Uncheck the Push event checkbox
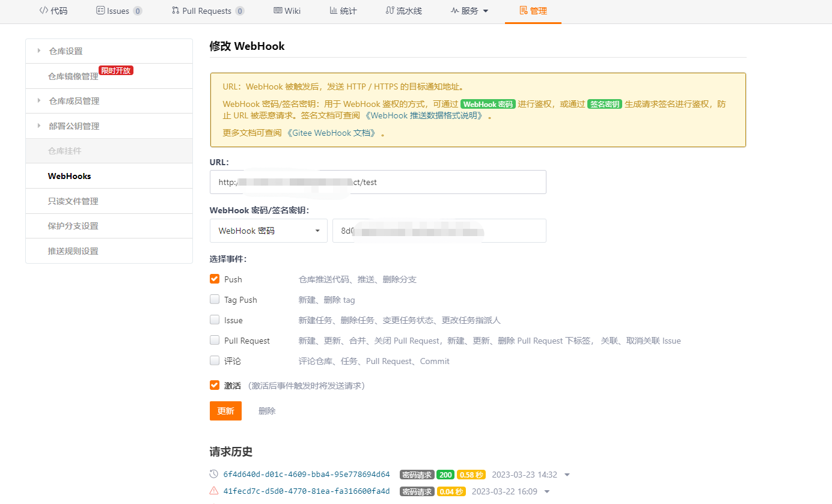This screenshot has height=504, width=832. coord(215,279)
